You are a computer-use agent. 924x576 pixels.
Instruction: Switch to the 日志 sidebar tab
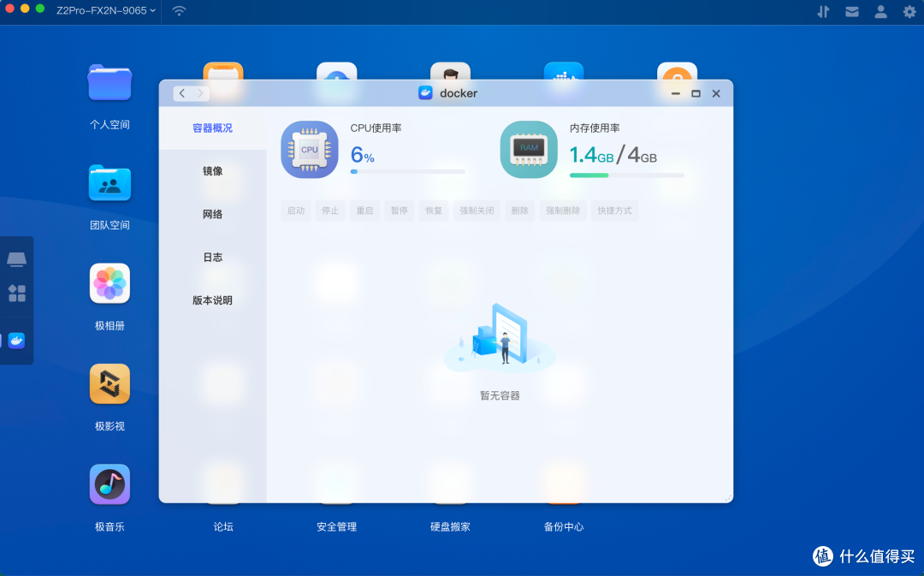[213, 257]
